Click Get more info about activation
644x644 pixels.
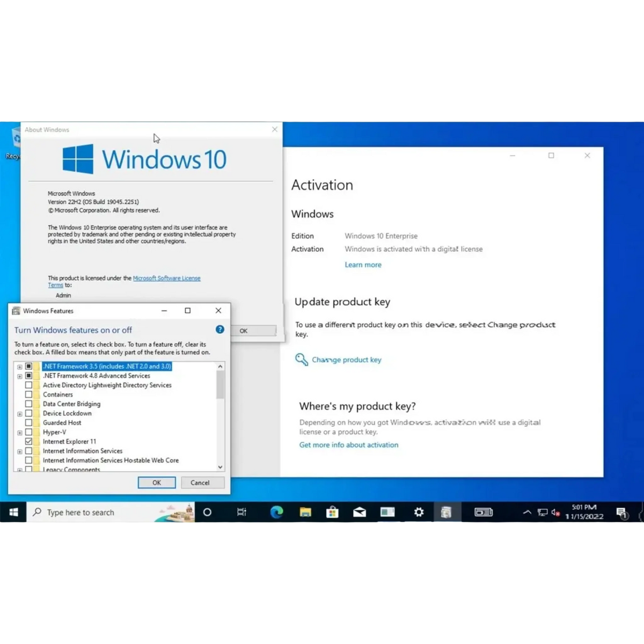(x=348, y=444)
